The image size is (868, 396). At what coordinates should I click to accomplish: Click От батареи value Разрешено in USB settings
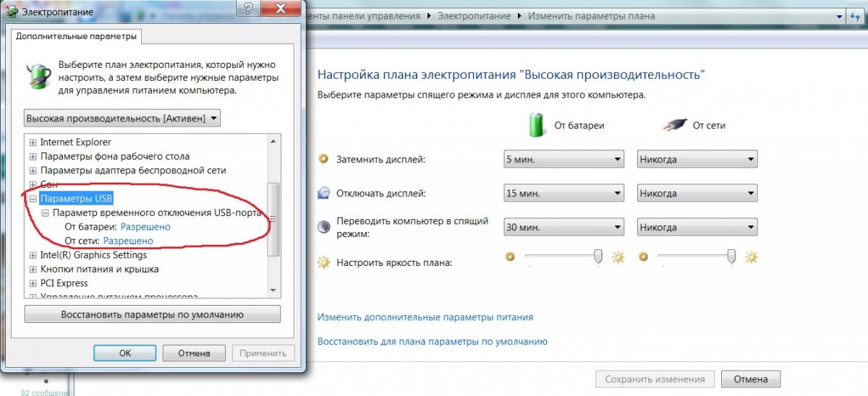[146, 227]
